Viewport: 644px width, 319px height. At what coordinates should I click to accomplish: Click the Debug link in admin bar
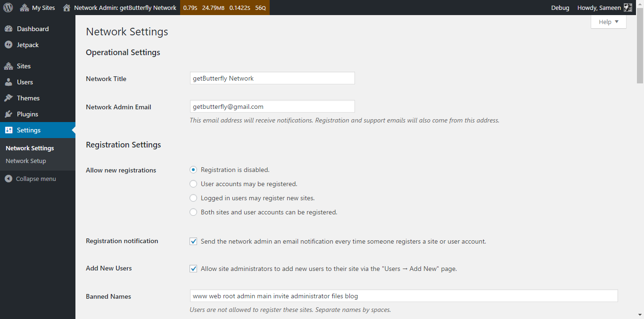pos(560,8)
